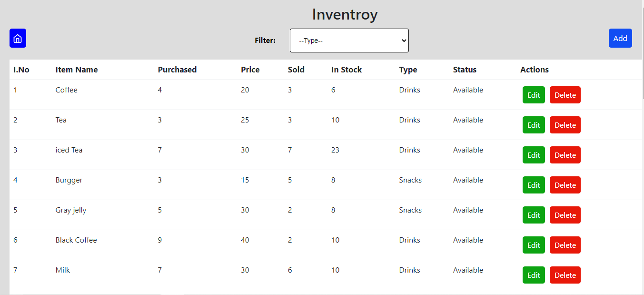Open the Type filter dropdown
This screenshot has width=644, height=295.
(x=349, y=41)
